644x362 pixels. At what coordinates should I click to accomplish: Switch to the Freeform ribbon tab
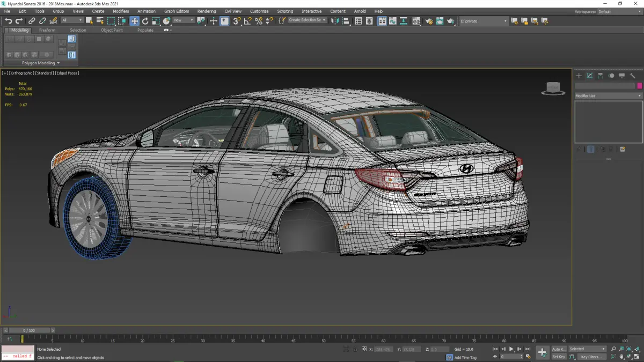click(x=47, y=30)
